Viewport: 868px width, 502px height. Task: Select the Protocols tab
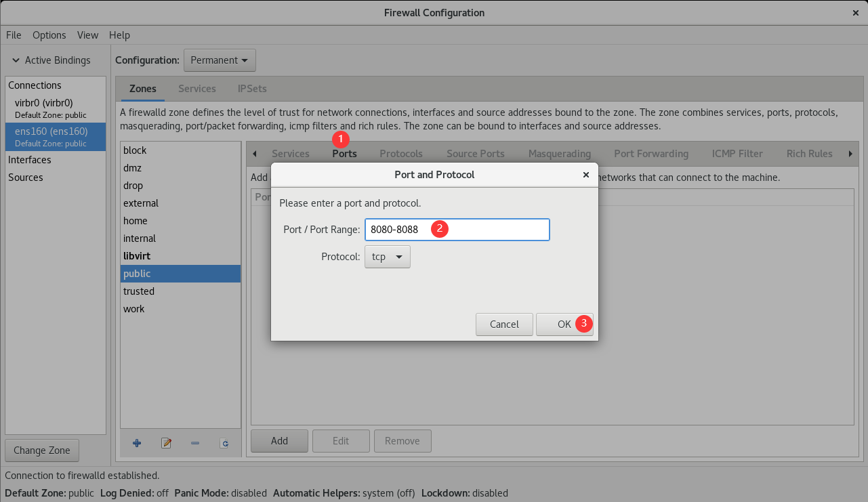click(401, 154)
